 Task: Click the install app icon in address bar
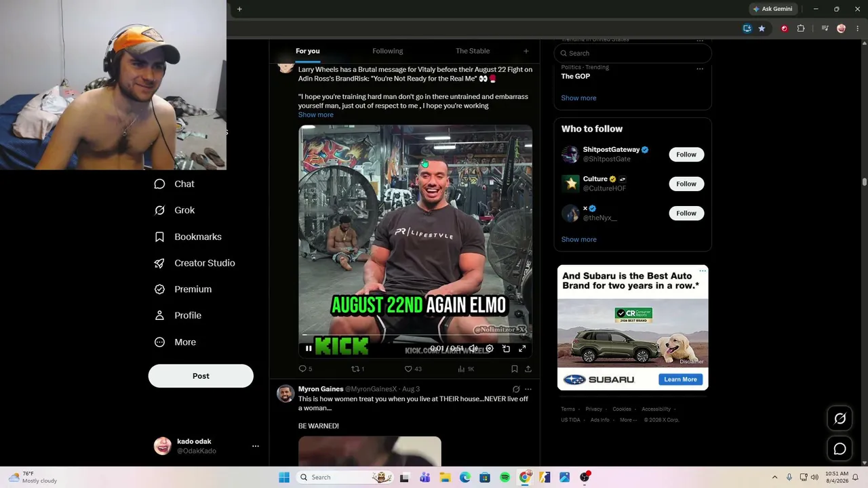[747, 28]
